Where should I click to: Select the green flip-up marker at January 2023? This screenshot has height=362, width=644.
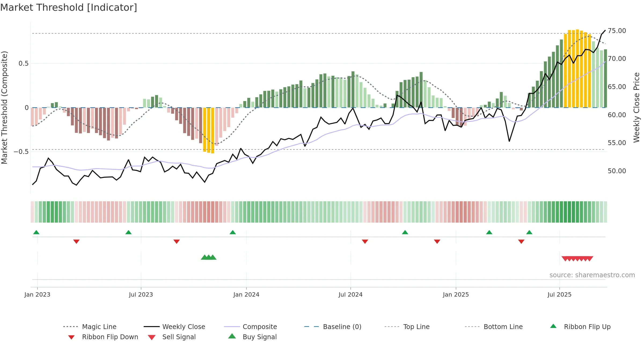tap(36, 232)
